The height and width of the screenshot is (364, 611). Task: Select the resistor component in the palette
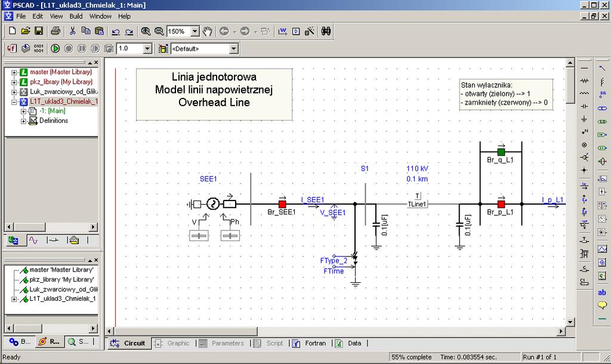pos(584,81)
